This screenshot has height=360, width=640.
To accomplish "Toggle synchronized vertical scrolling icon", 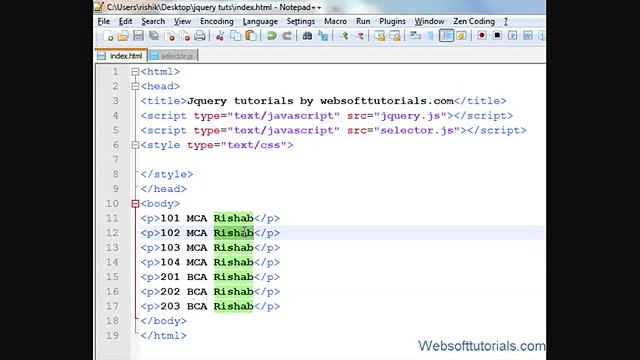I will click(380, 36).
